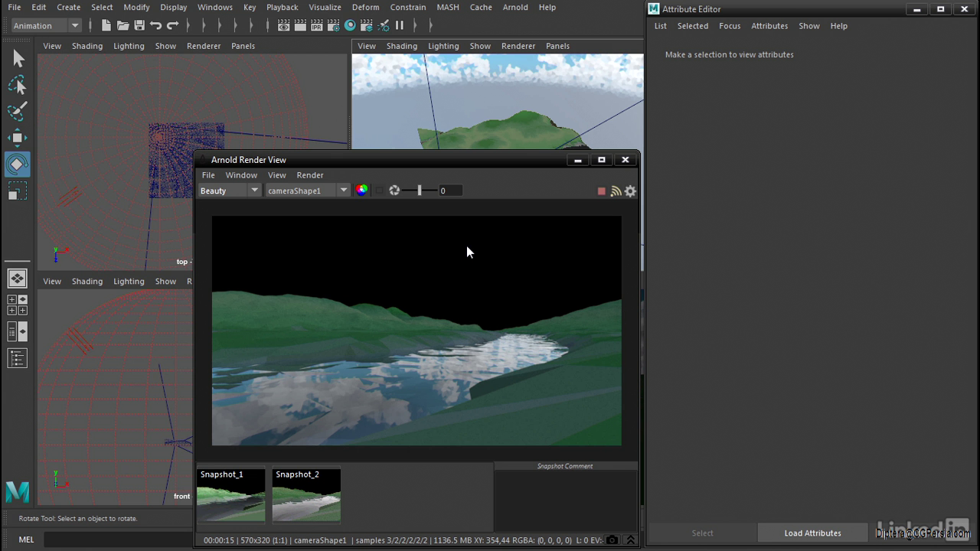Open Render Settings clapperboard icon

334,25
